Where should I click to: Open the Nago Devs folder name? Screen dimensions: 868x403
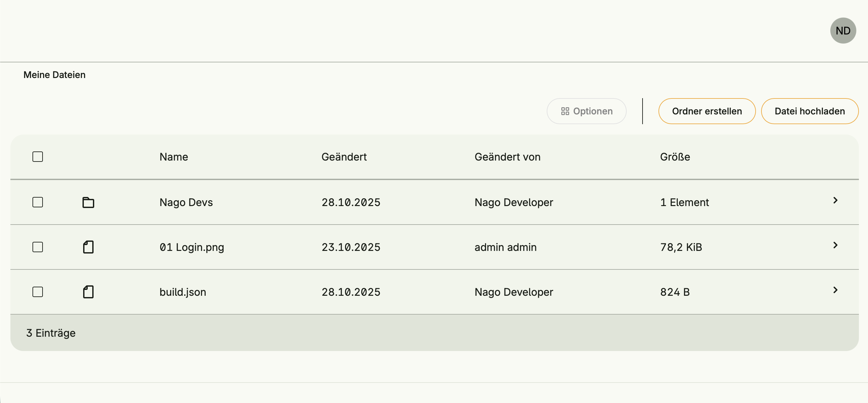(x=186, y=202)
